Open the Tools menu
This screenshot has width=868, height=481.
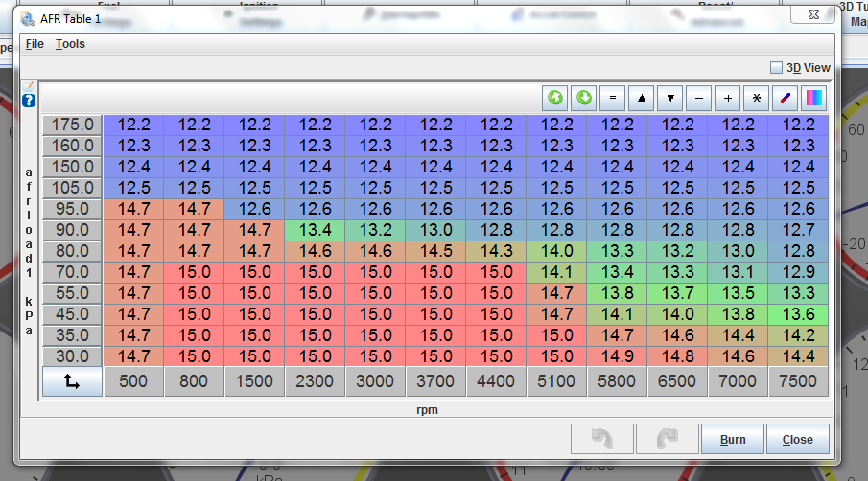tap(70, 44)
